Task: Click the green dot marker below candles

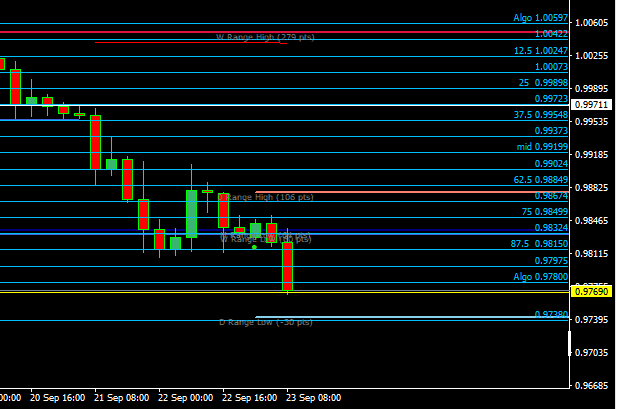Action: click(x=254, y=247)
